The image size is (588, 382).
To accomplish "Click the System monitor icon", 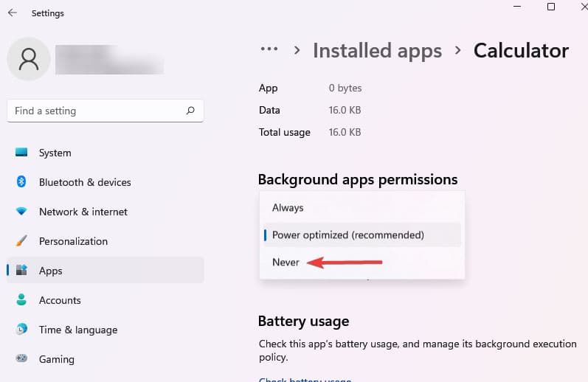I will click(x=21, y=153).
